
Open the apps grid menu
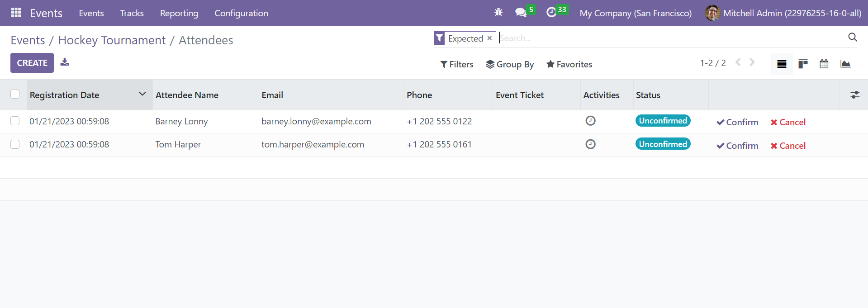[x=16, y=13]
